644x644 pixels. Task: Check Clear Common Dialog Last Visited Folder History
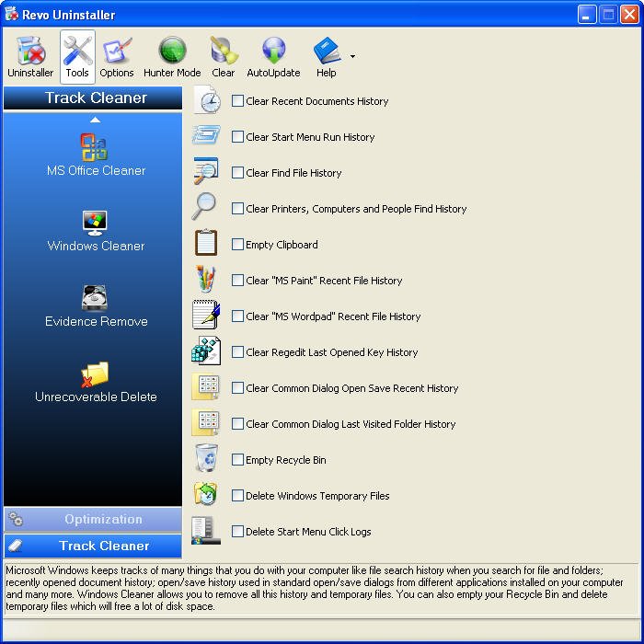click(237, 424)
